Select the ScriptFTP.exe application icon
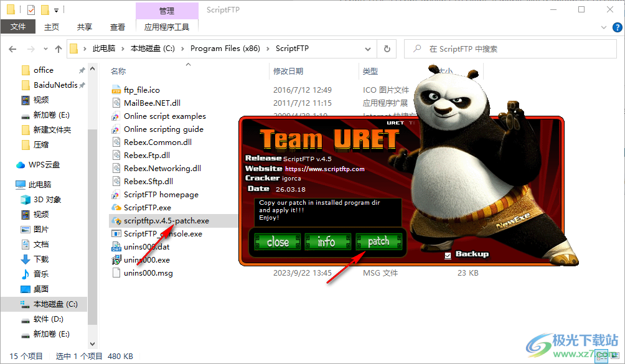Viewport: 625px width, 364px height. pyautogui.click(x=116, y=207)
